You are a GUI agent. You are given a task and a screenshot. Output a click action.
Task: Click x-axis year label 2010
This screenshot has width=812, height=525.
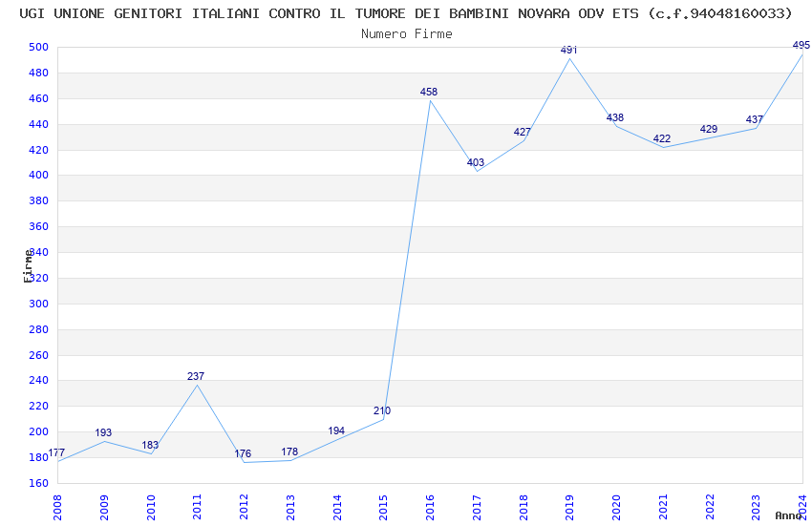tap(150, 507)
